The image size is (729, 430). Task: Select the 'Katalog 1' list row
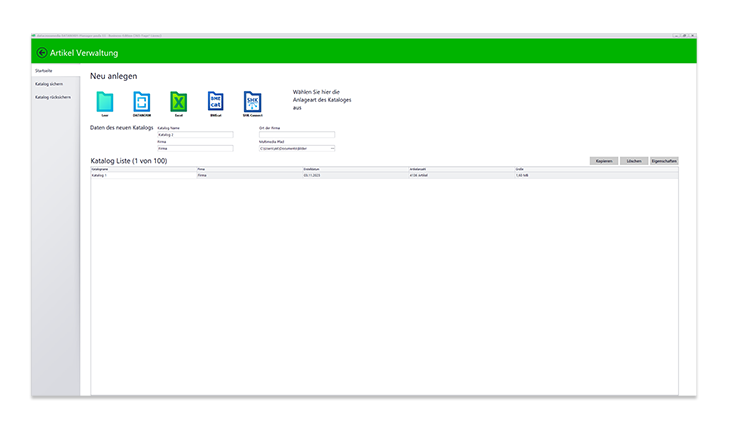[384, 176]
